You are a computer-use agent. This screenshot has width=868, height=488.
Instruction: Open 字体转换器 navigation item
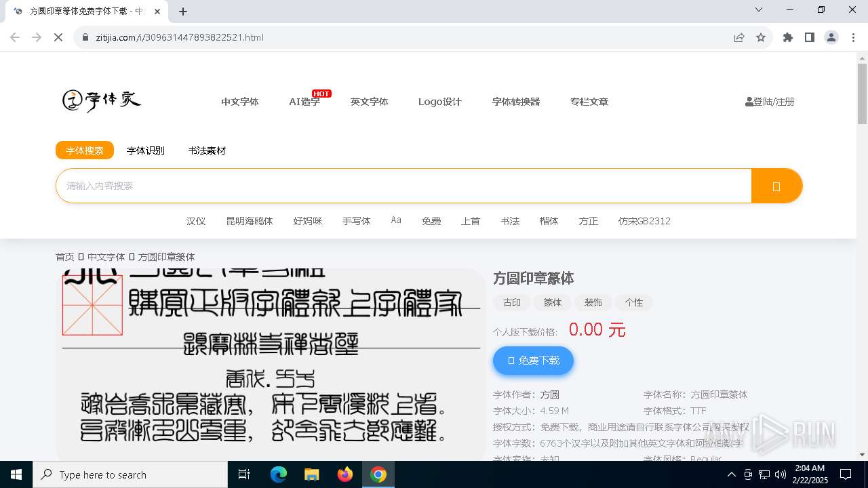[516, 102]
